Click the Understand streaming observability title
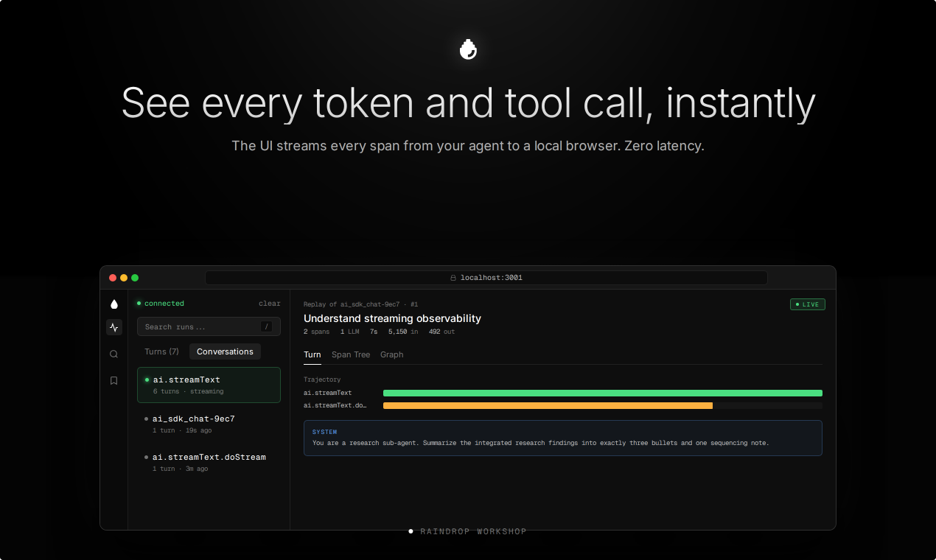 pos(392,318)
